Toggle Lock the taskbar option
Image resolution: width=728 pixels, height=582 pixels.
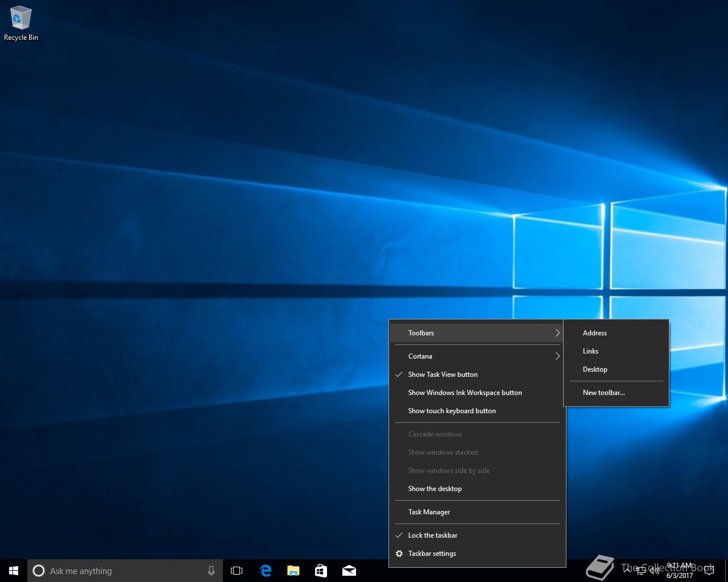click(432, 535)
